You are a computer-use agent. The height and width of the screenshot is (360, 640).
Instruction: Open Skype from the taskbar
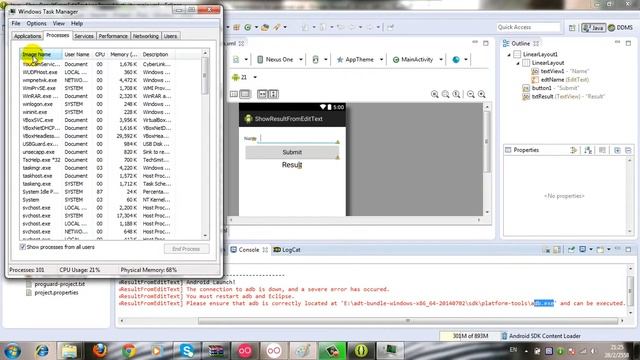187,350
